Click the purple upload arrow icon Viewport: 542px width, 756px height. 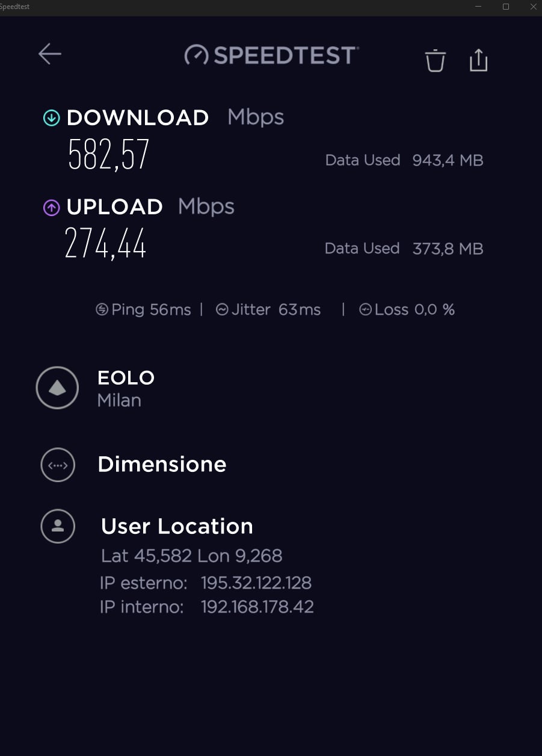click(52, 208)
